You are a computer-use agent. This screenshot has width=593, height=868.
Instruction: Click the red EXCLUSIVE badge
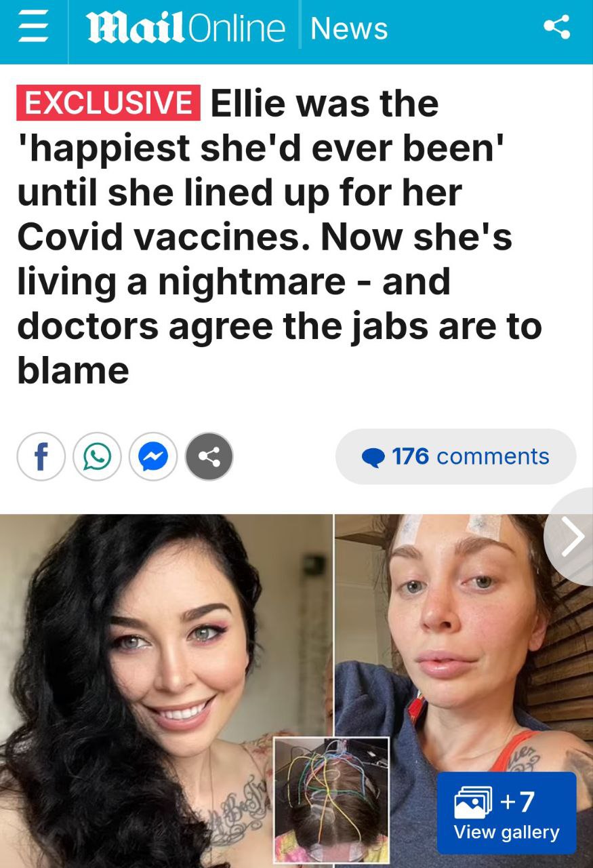(x=108, y=102)
